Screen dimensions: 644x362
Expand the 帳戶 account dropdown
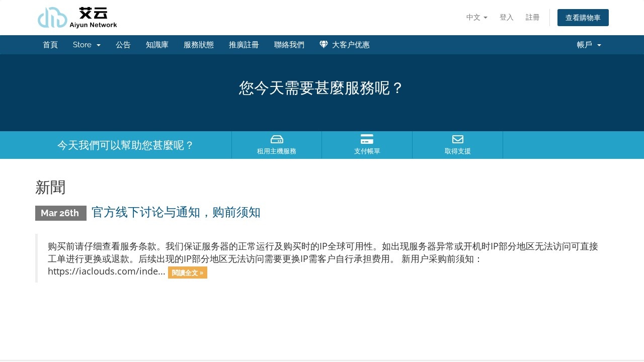click(589, 45)
